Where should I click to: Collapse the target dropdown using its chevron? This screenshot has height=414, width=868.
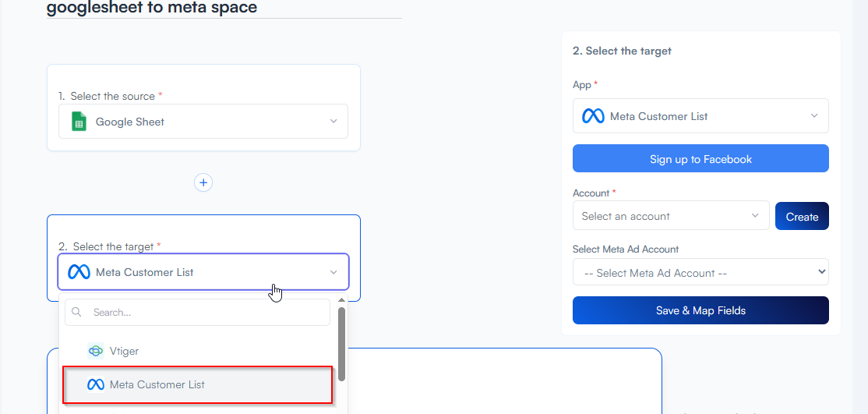pyautogui.click(x=333, y=272)
